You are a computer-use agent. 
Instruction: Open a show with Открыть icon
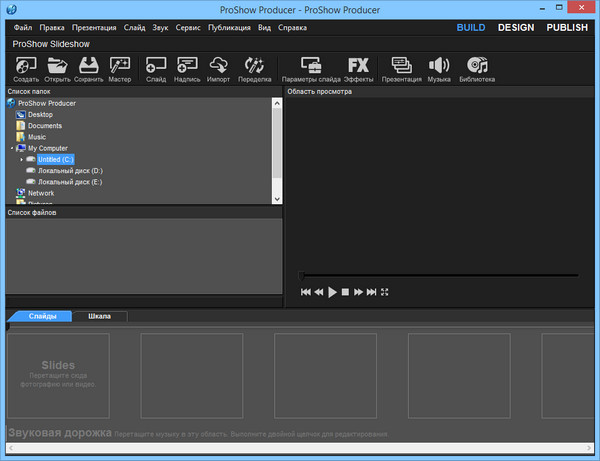[57, 68]
